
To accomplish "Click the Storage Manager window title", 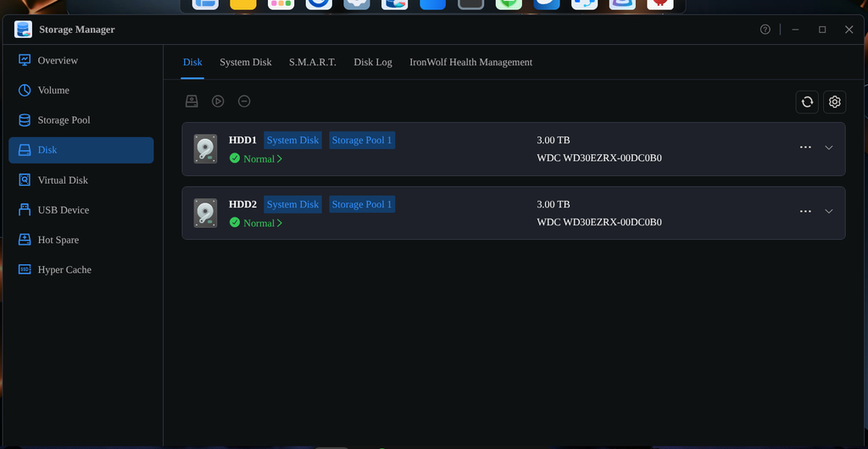I will 77,30.
